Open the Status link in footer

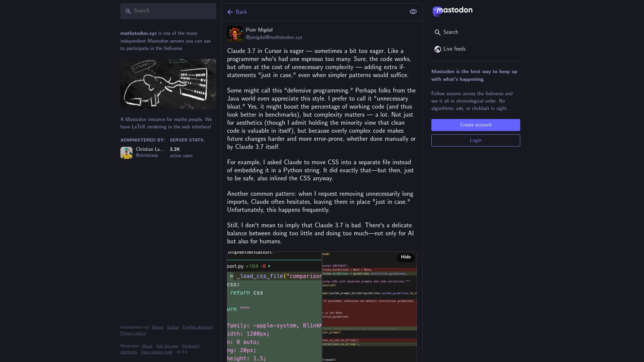173,327
